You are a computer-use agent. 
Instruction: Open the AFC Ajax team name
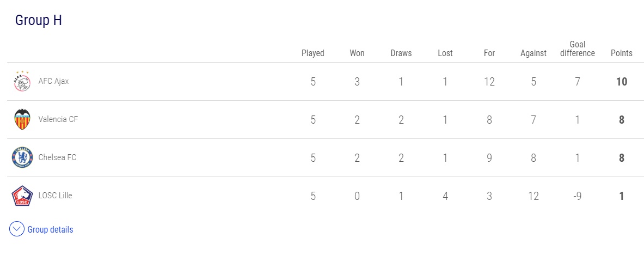pos(53,81)
